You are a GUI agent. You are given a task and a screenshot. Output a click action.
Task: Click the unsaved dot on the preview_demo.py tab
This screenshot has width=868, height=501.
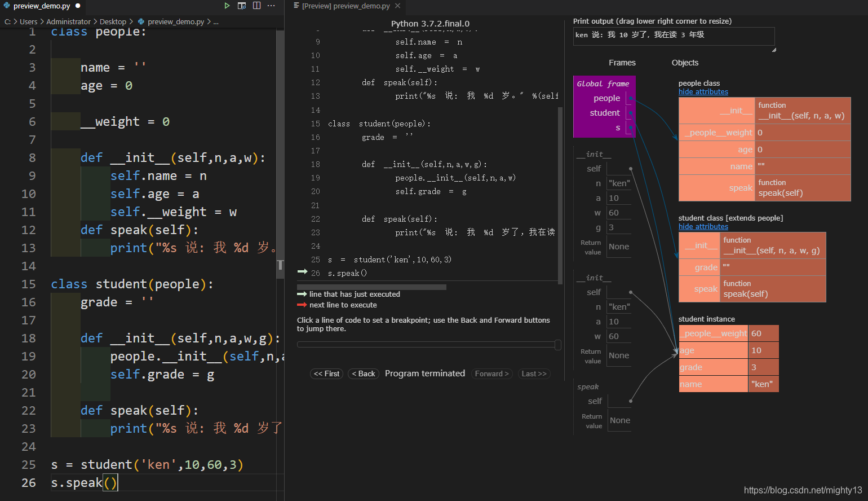tap(78, 6)
